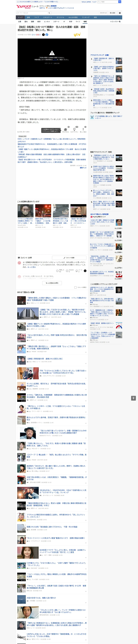Viewport: 138px width, 644px height.
Task: Select the ランキング navigation tab
Action: [86, 17]
